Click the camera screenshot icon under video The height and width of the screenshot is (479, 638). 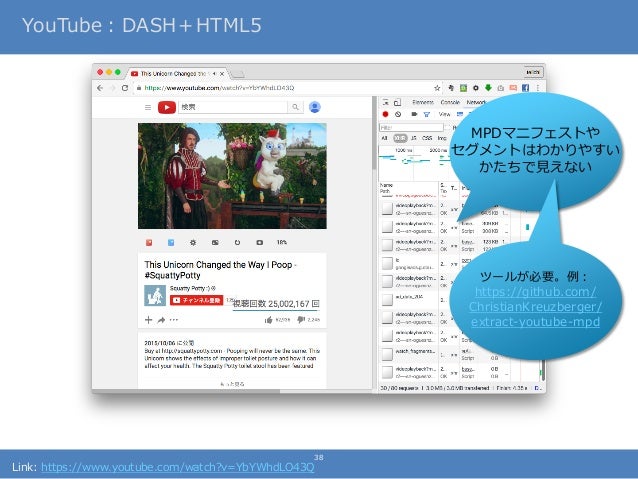259,243
